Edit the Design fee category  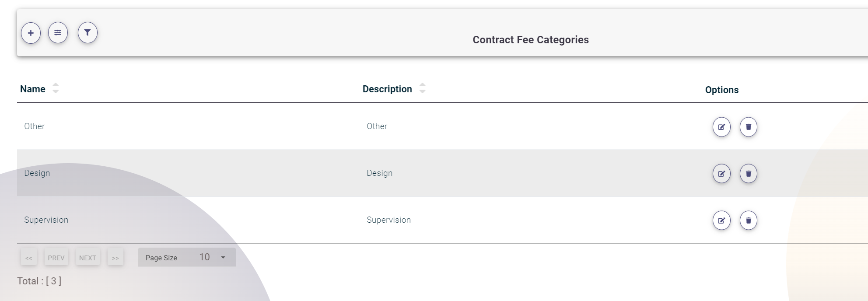tap(721, 174)
